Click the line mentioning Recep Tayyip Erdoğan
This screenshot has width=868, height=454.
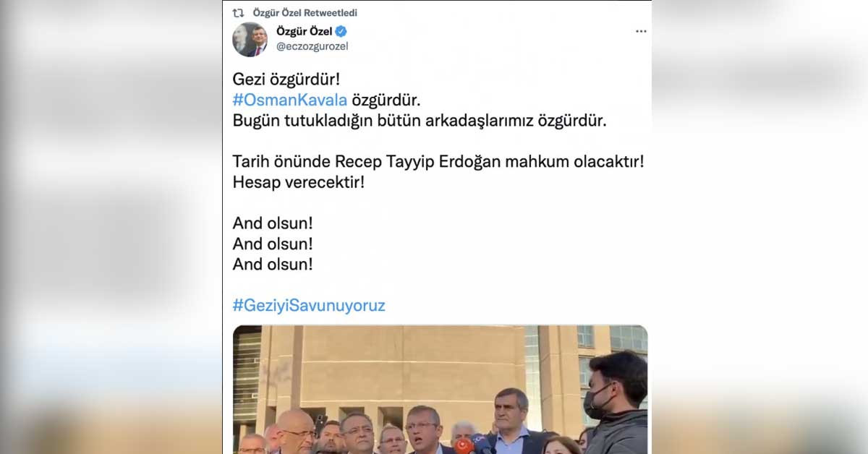(438, 161)
